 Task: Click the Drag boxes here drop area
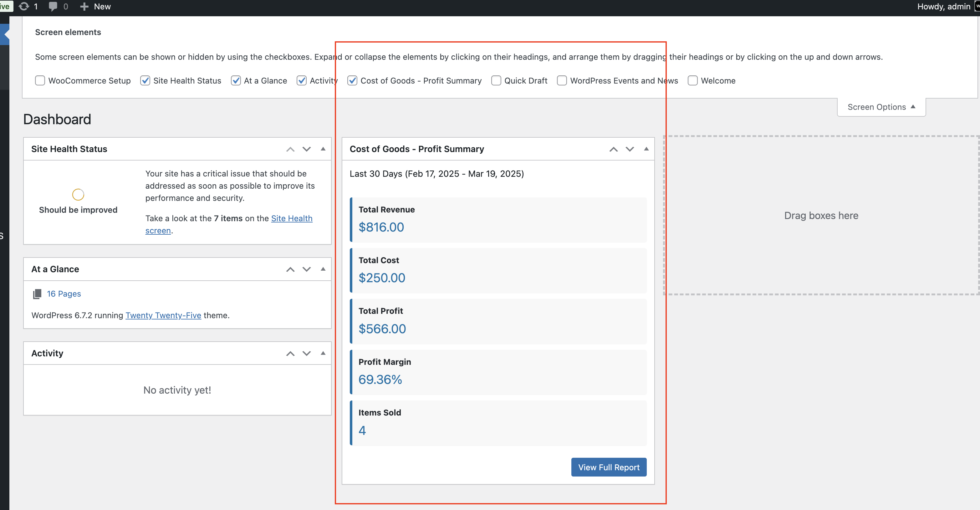pyautogui.click(x=821, y=216)
